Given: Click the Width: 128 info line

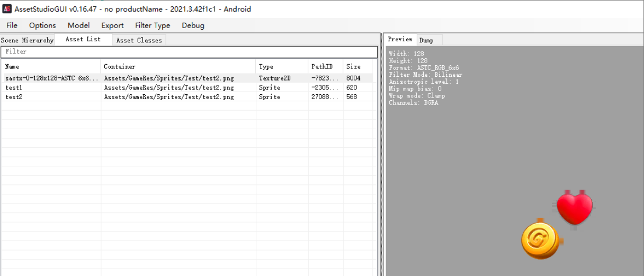Looking at the screenshot, I should pyautogui.click(x=406, y=54).
